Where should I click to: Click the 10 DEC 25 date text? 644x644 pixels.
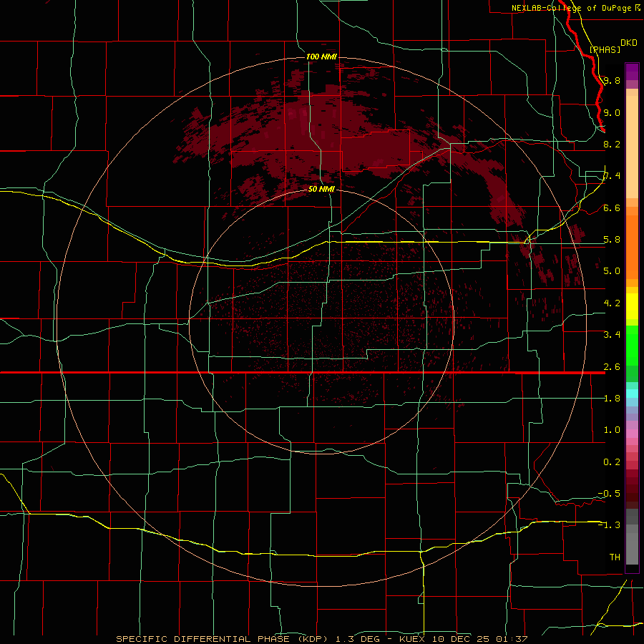(462, 639)
